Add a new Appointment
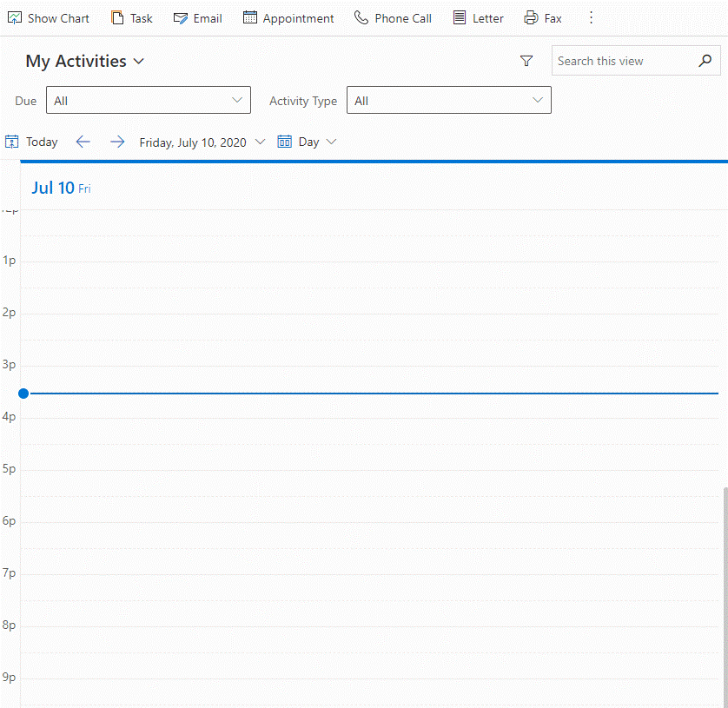 click(x=288, y=18)
